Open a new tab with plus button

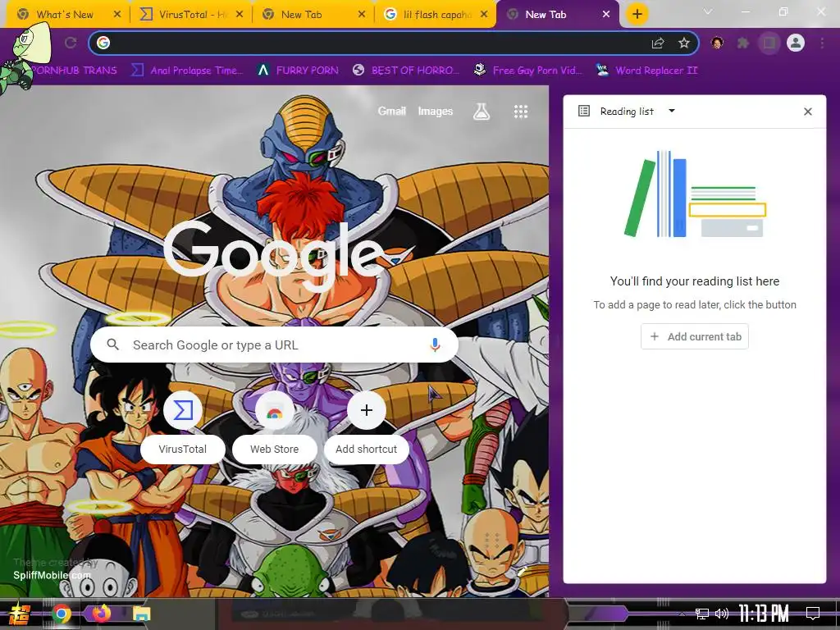(637, 14)
